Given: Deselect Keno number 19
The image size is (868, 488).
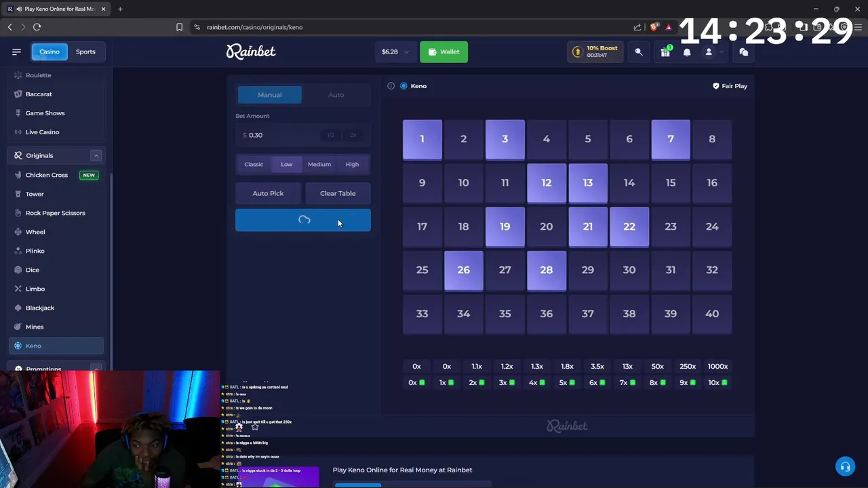Looking at the screenshot, I should 505,226.
